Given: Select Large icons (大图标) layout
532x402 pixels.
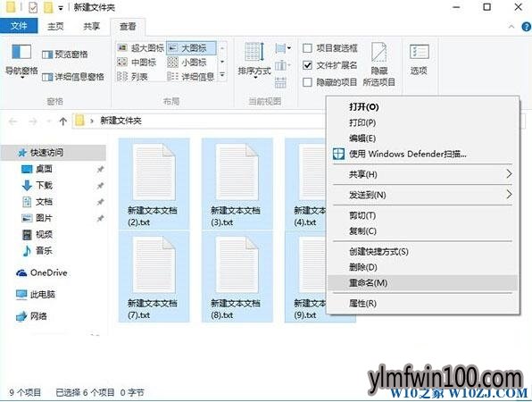Looking at the screenshot, I should (x=191, y=48).
